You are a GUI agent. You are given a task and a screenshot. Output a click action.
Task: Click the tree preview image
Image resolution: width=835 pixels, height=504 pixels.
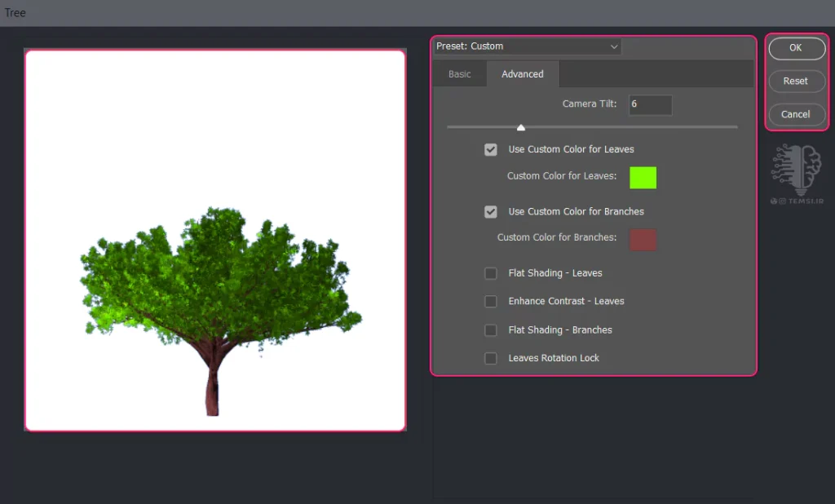215,241
